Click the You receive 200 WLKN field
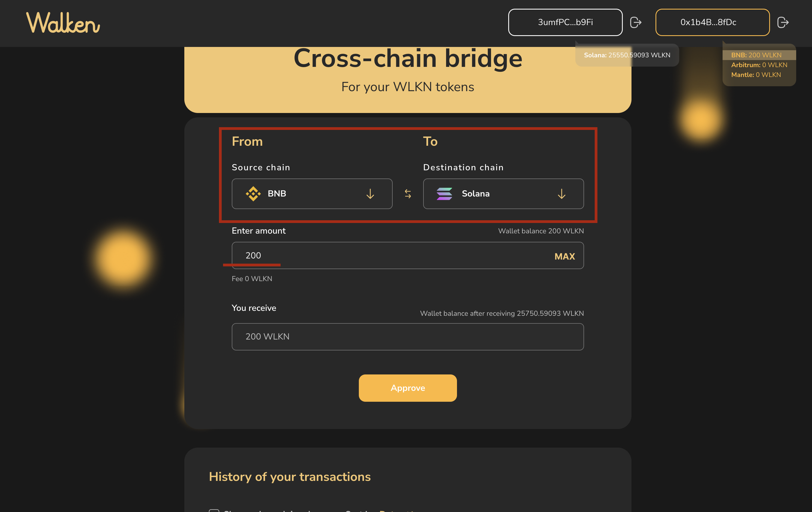The width and height of the screenshot is (812, 512). click(407, 337)
